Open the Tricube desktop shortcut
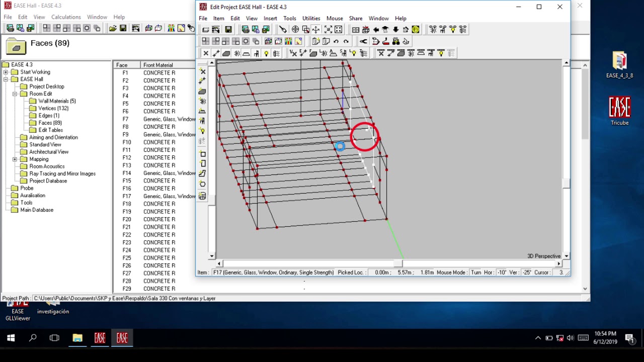Screen dimensions: 644x362 click(x=619, y=111)
